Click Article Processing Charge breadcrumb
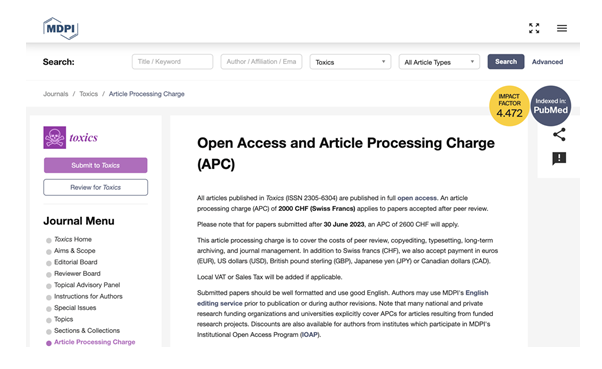 [147, 94]
